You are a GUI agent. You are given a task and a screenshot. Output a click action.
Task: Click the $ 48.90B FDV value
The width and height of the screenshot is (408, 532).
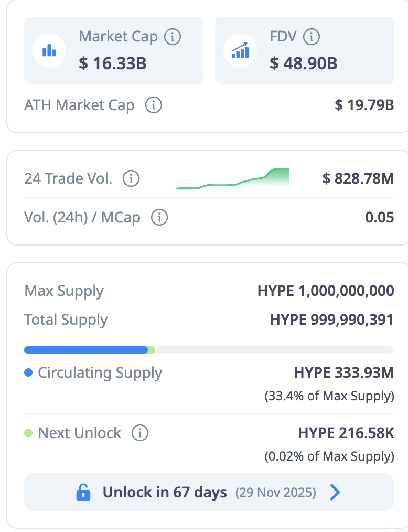pyautogui.click(x=303, y=63)
